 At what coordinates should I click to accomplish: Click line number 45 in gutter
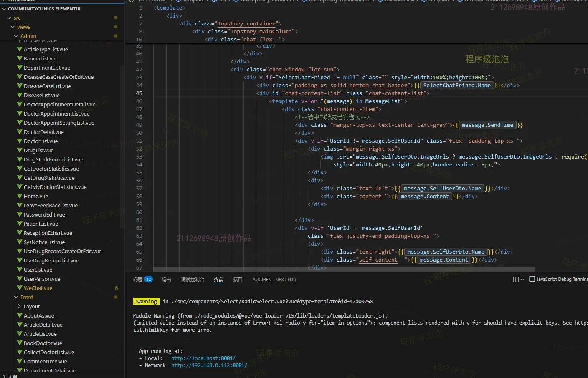click(139, 93)
